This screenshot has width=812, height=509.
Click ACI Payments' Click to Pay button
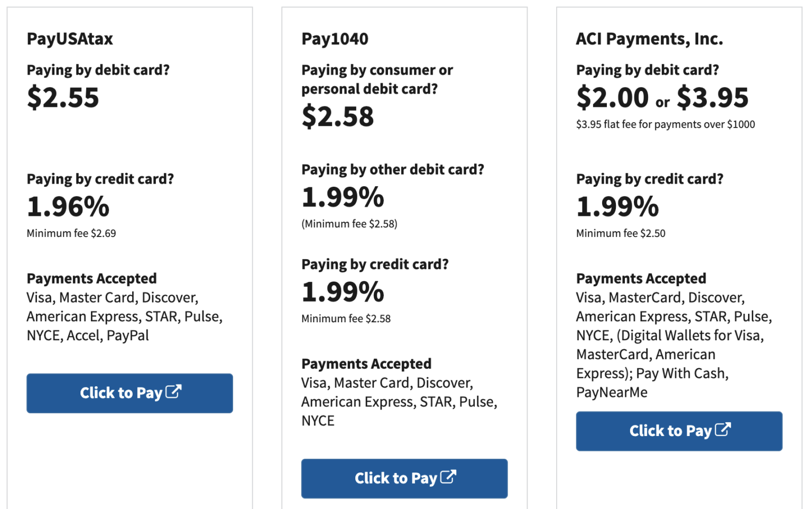[679, 431]
